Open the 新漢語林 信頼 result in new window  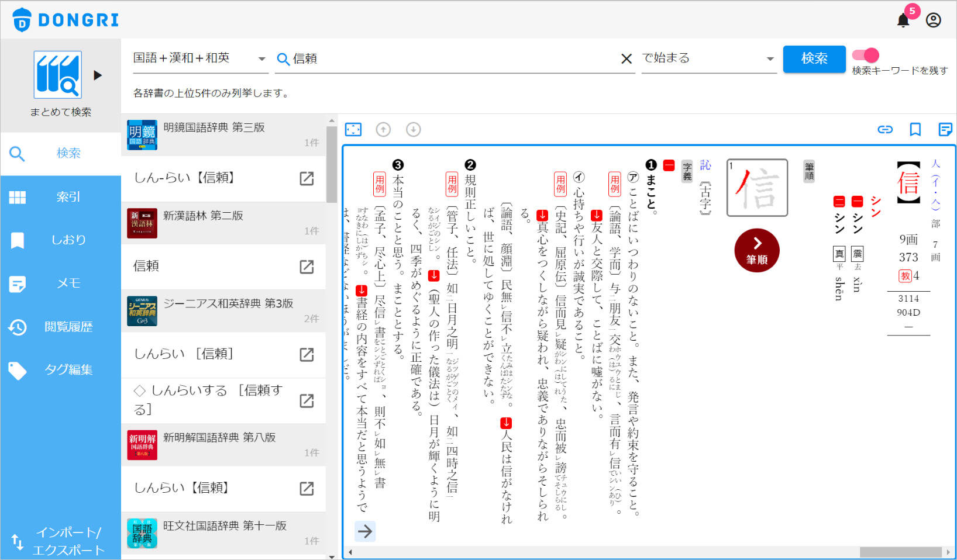307,267
